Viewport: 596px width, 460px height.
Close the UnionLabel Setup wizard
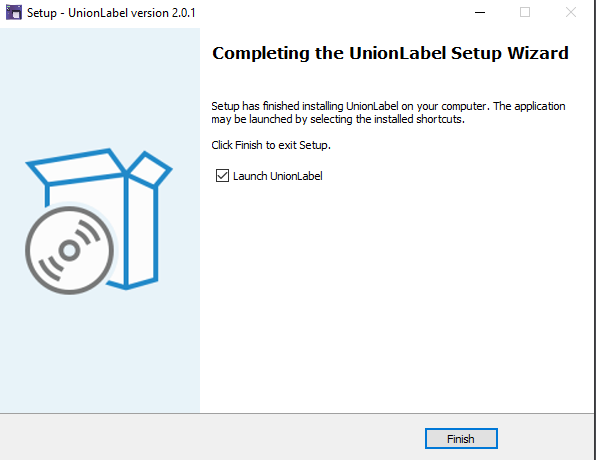pos(571,12)
